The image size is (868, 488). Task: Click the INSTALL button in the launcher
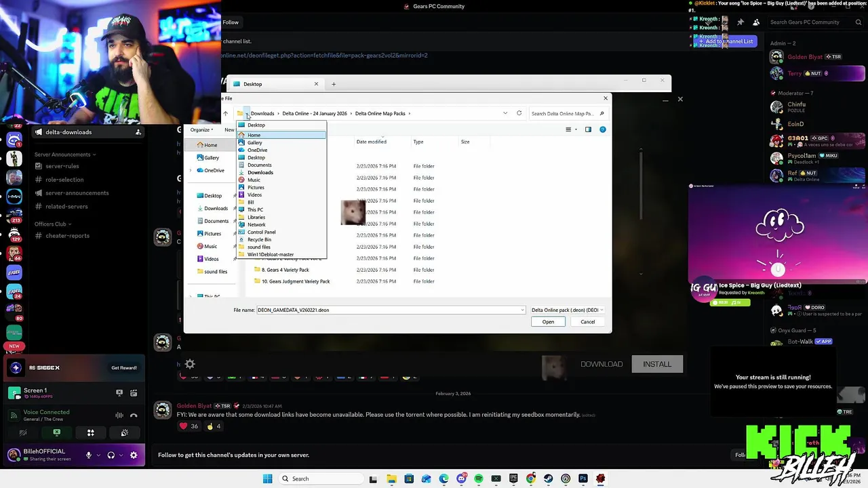point(657,364)
